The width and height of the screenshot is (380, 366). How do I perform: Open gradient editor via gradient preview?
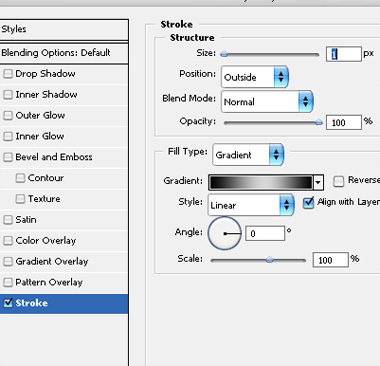[261, 182]
